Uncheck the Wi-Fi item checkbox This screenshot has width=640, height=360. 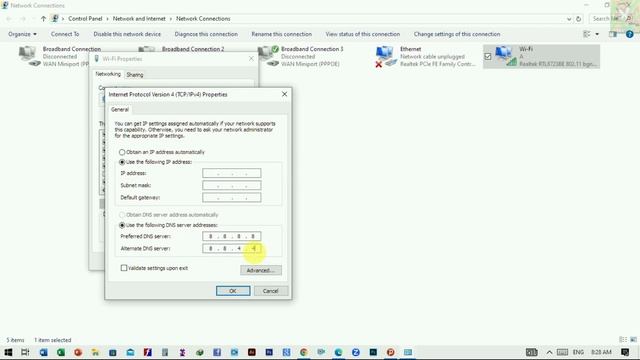click(x=488, y=56)
